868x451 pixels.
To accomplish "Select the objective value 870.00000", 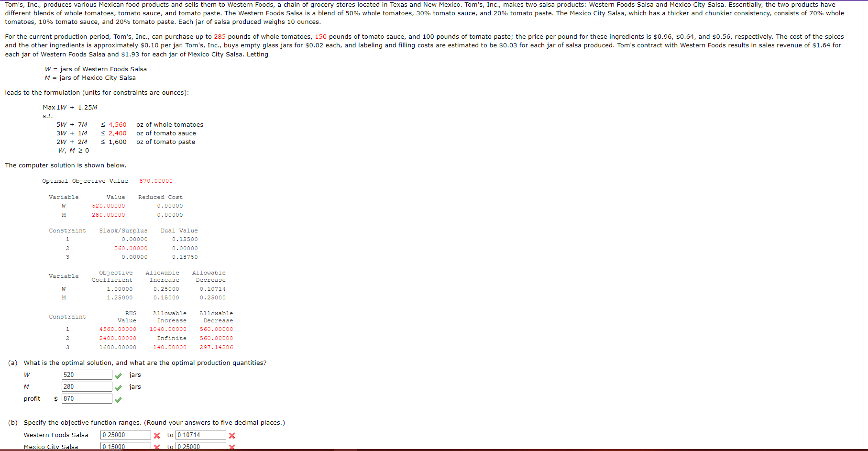I will click(x=156, y=181).
